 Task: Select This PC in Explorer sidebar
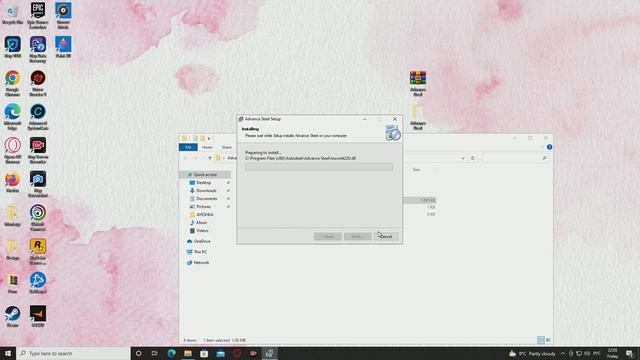click(200, 252)
